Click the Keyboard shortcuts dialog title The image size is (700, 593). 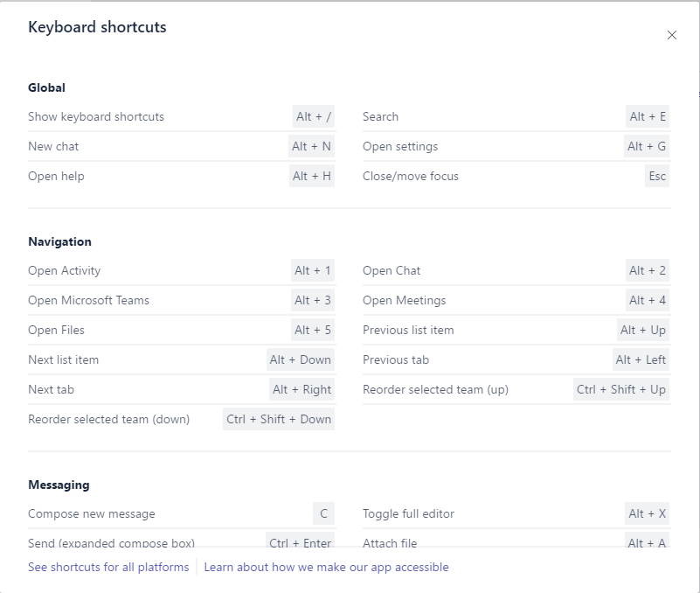point(97,27)
